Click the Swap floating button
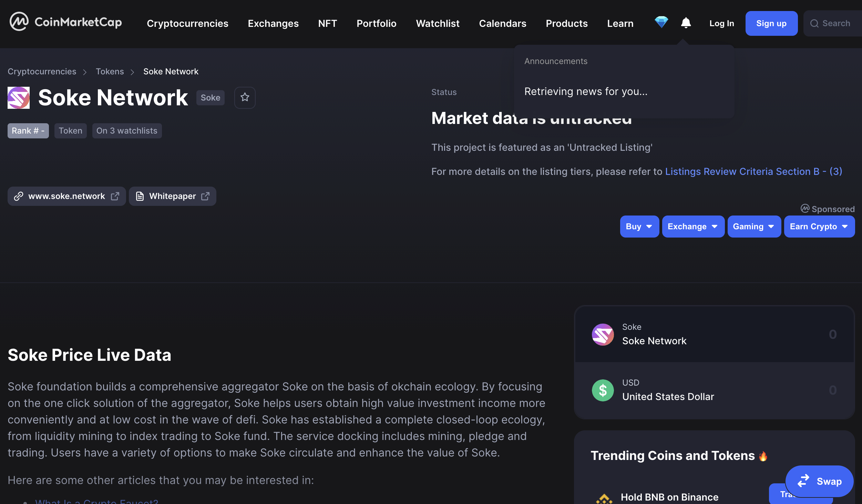862x504 pixels. point(819,481)
